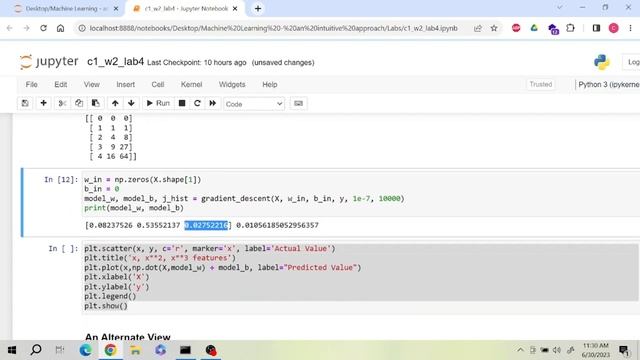Image resolution: width=640 pixels, height=360 pixels.
Task: Open the Windows Start menu
Action: pos(11,350)
